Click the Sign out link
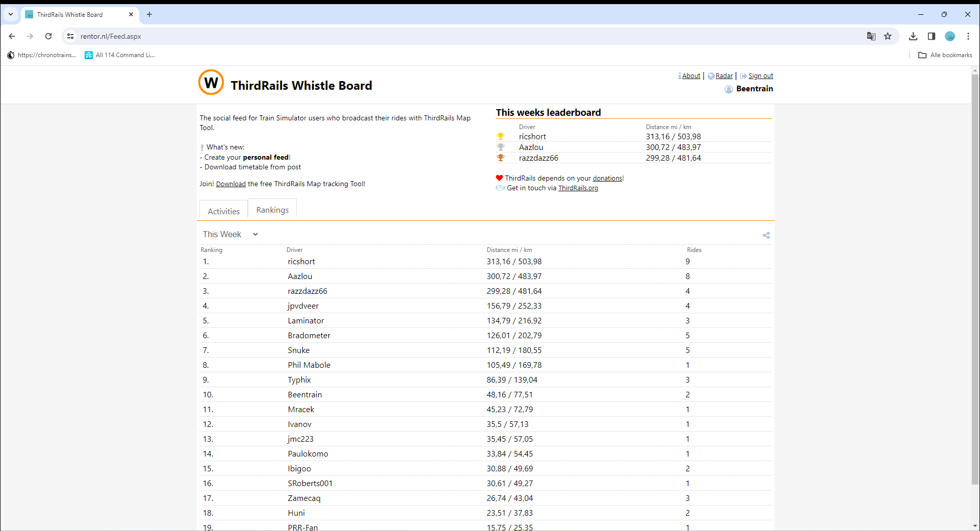The image size is (980, 531). coord(761,76)
